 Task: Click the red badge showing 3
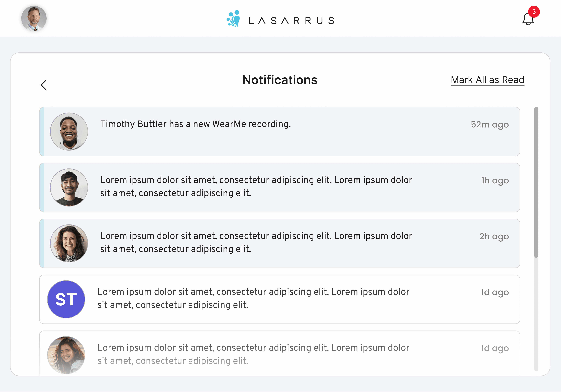point(534,12)
